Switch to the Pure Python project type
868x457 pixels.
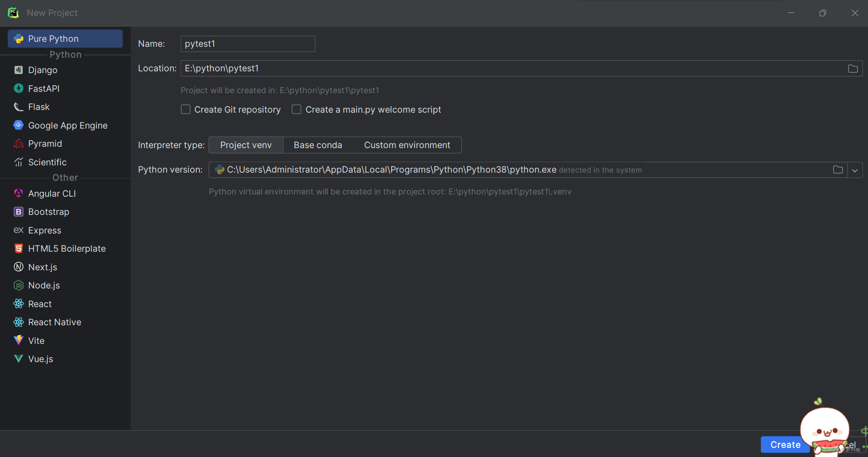pos(53,39)
